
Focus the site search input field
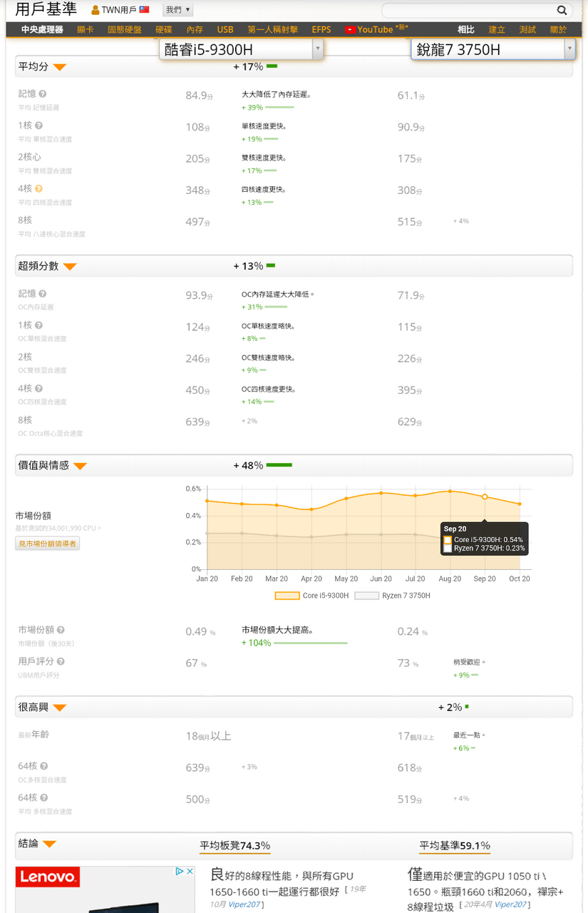click(469, 11)
